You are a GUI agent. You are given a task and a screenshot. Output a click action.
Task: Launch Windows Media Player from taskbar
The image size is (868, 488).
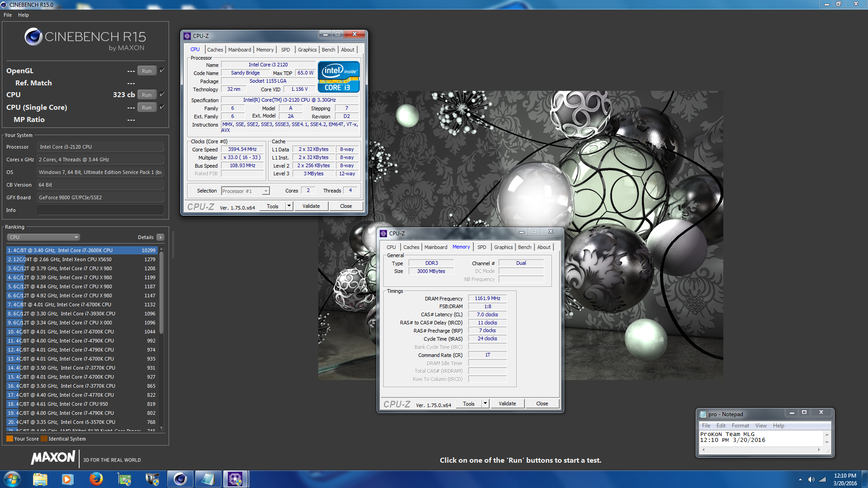coord(67,479)
